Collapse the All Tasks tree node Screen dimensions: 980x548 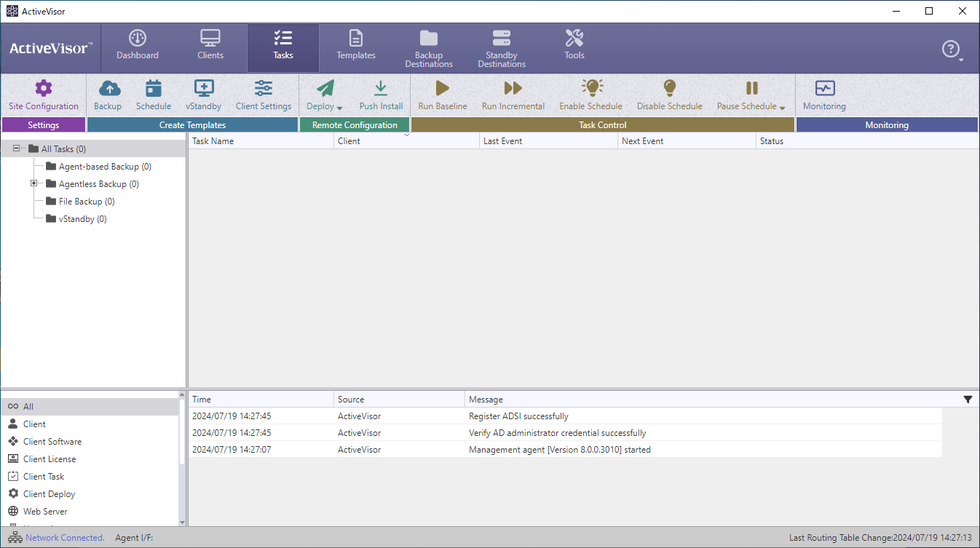tap(17, 148)
